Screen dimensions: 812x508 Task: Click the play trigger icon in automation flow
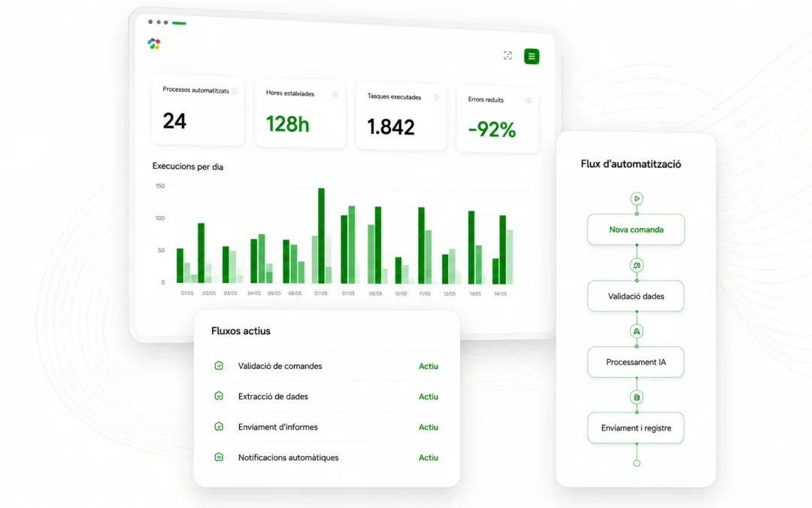[637, 199]
